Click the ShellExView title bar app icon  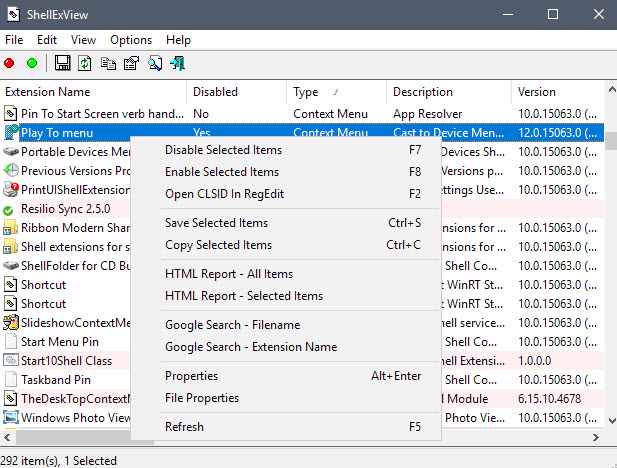click(x=13, y=15)
